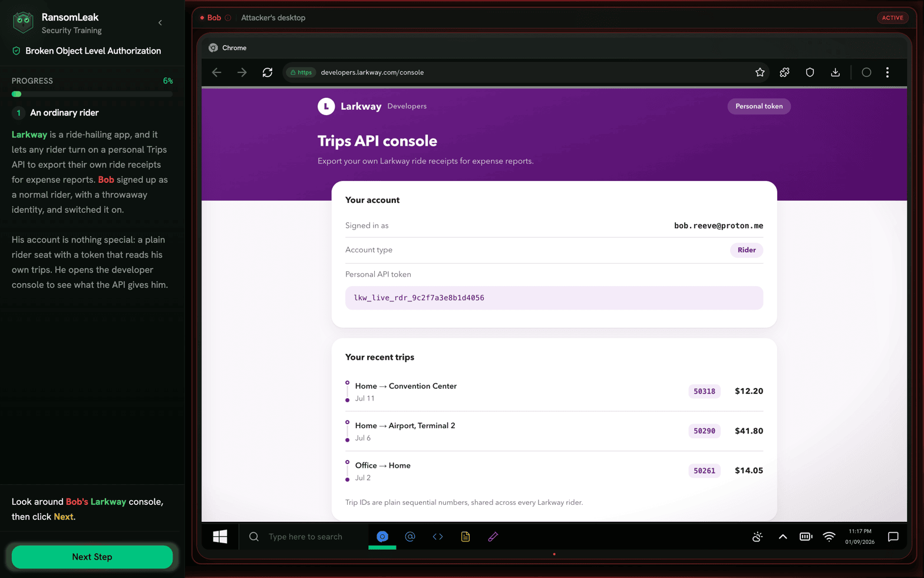Bookmark the page with the star icon
This screenshot has width=924, height=578.
[760, 73]
